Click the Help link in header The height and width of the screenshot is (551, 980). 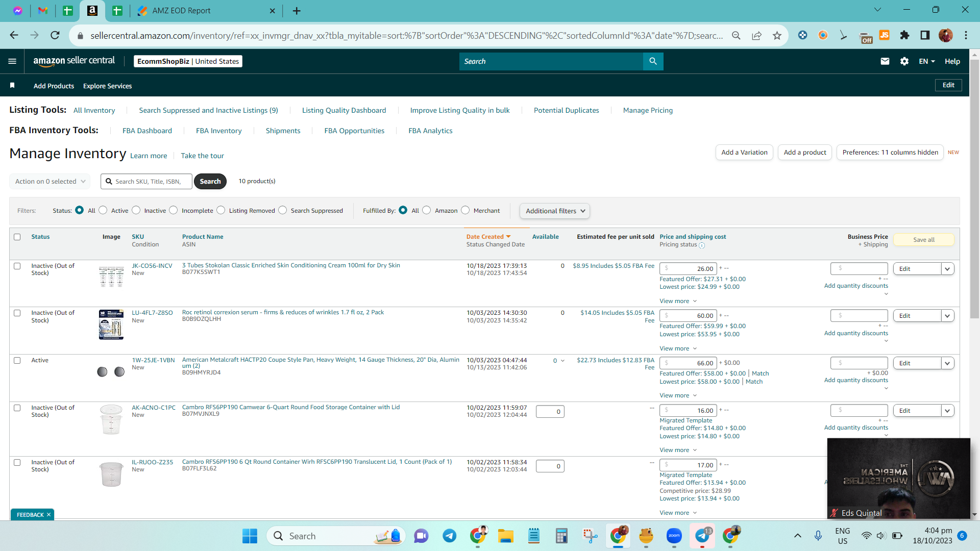tap(952, 61)
